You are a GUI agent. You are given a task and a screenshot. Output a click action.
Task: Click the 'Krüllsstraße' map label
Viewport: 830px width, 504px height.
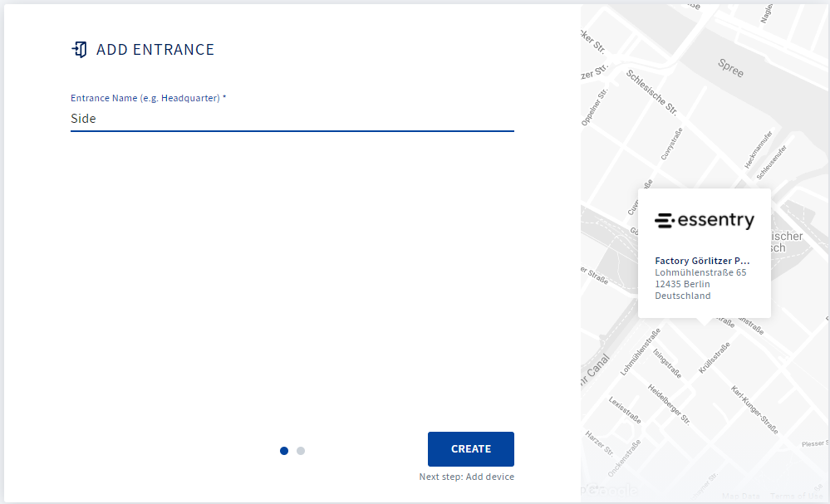tap(714, 358)
